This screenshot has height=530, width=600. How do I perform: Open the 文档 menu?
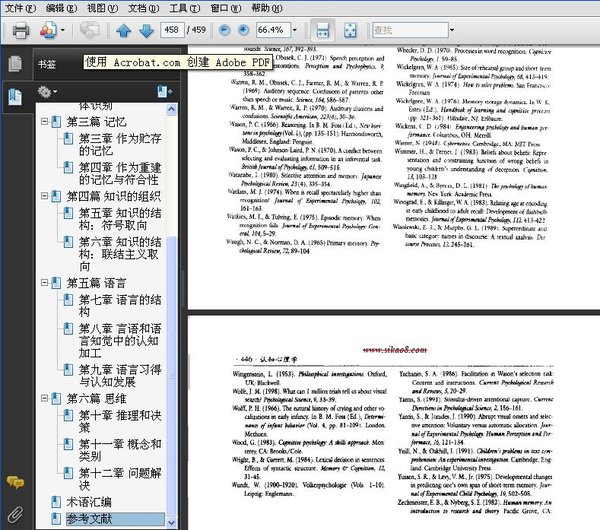143,8
